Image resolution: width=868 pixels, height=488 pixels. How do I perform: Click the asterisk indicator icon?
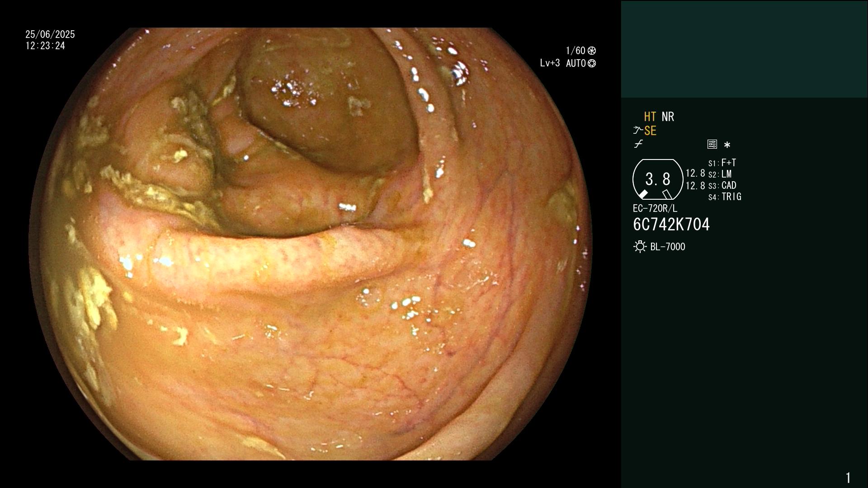pyautogui.click(x=727, y=145)
